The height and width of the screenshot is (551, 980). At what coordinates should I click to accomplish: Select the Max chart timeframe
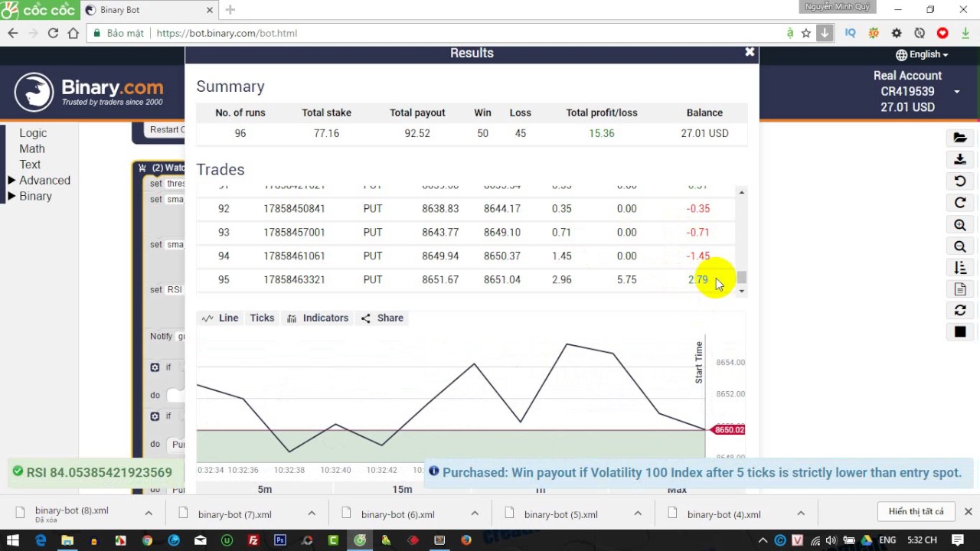point(677,489)
